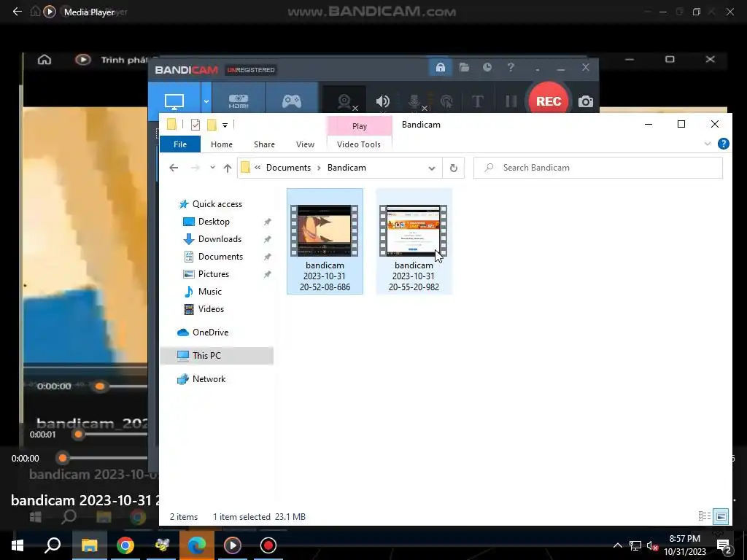Click Properties icon in quick access toolbar
The width and height of the screenshot is (747, 560).
pos(196,125)
